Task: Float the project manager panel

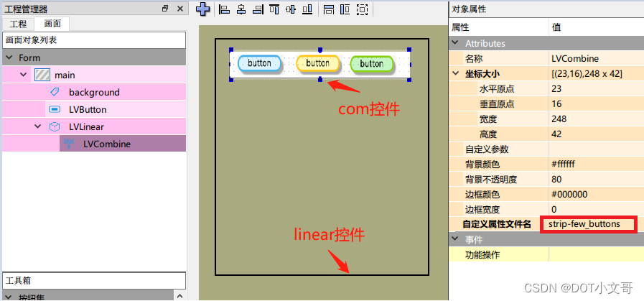Action: 165,8
